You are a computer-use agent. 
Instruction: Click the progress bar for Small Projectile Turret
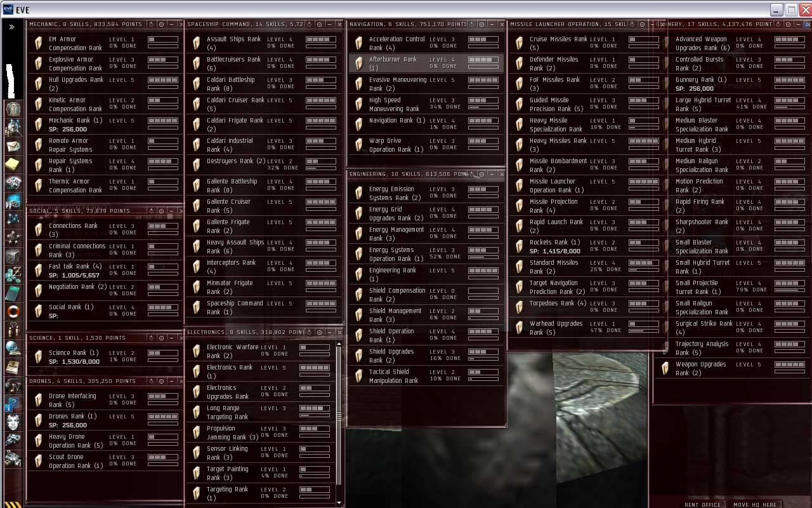789,291
